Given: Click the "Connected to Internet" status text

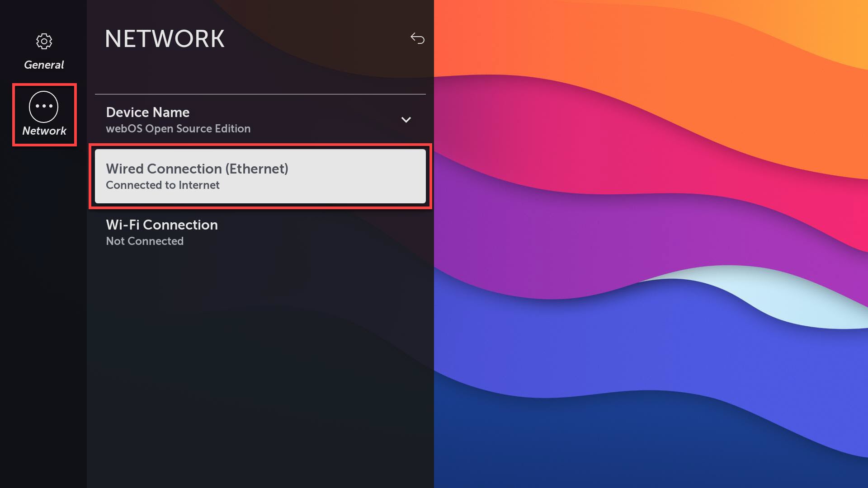Looking at the screenshot, I should tap(163, 185).
